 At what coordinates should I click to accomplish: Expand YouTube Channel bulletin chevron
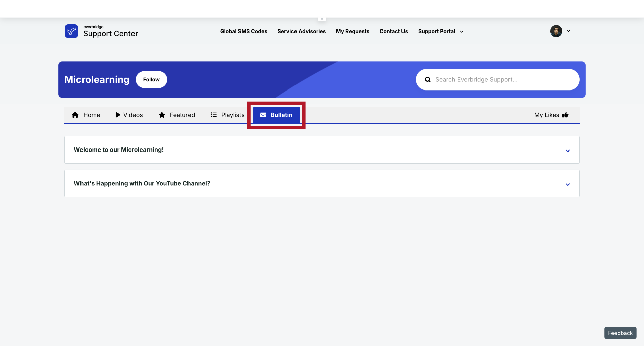pyautogui.click(x=568, y=185)
